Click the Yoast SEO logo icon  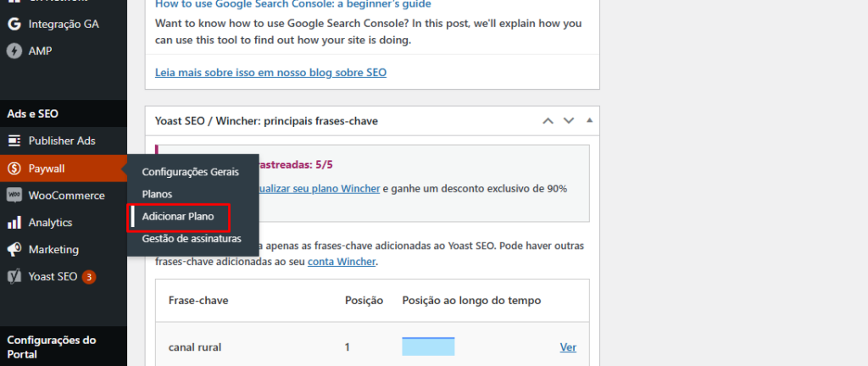14,276
